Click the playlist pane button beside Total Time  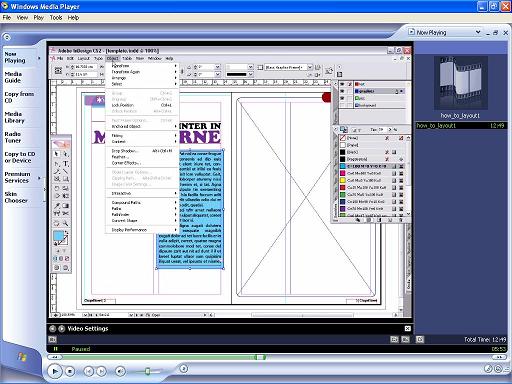420,339
